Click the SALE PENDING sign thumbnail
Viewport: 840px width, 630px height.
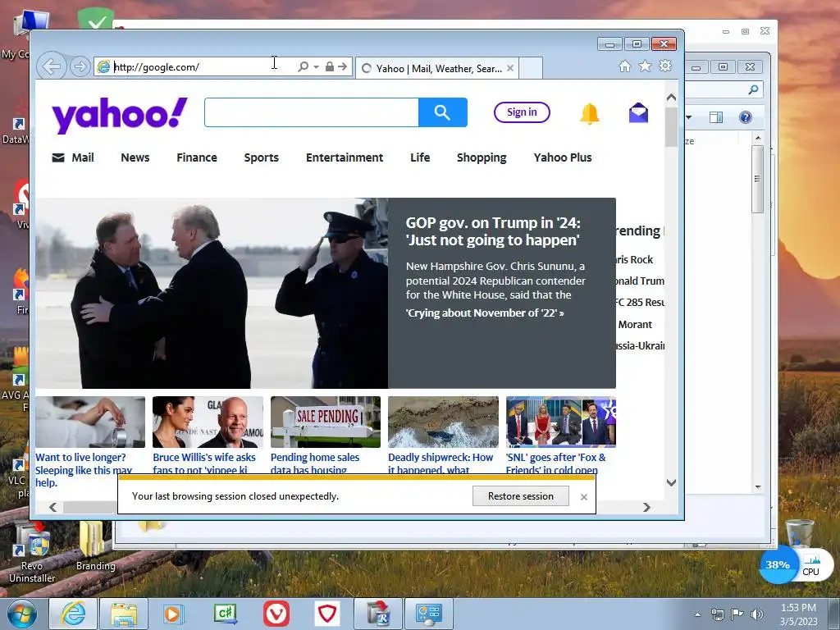[326, 422]
